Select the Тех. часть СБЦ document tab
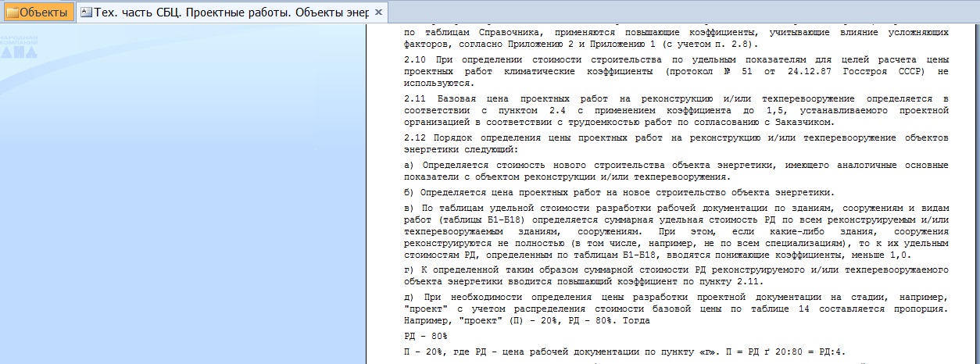The width and height of the screenshot is (980, 364). (231, 12)
